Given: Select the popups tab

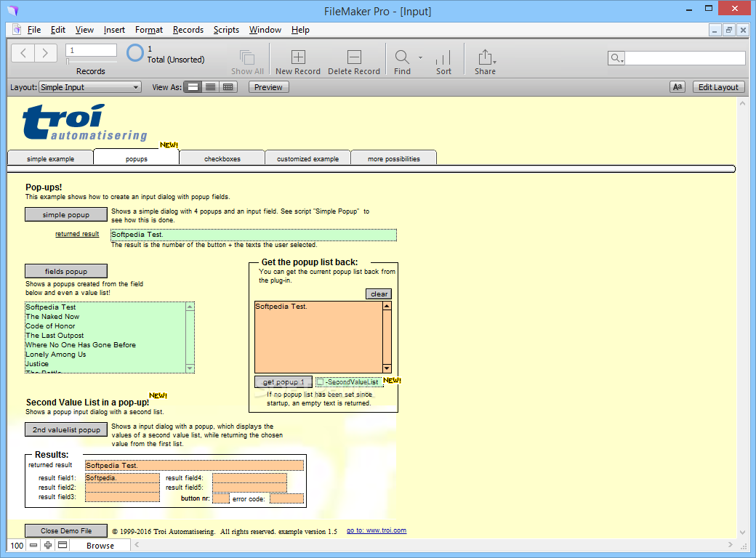Looking at the screenshot, I should pos(137,158).
